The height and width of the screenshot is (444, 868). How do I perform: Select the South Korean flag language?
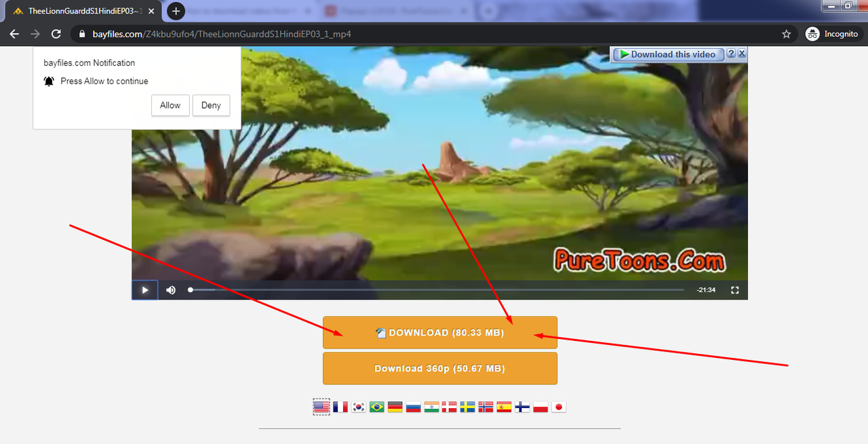point(359,407)
